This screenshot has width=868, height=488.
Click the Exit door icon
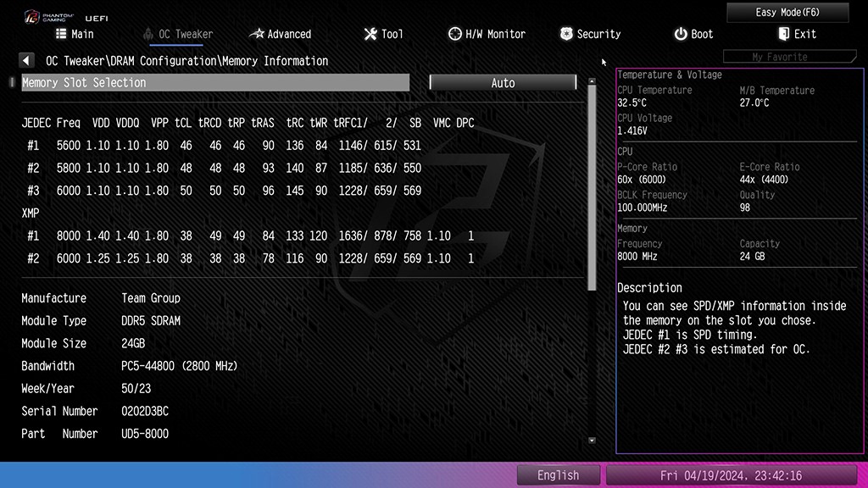[783, 34]
